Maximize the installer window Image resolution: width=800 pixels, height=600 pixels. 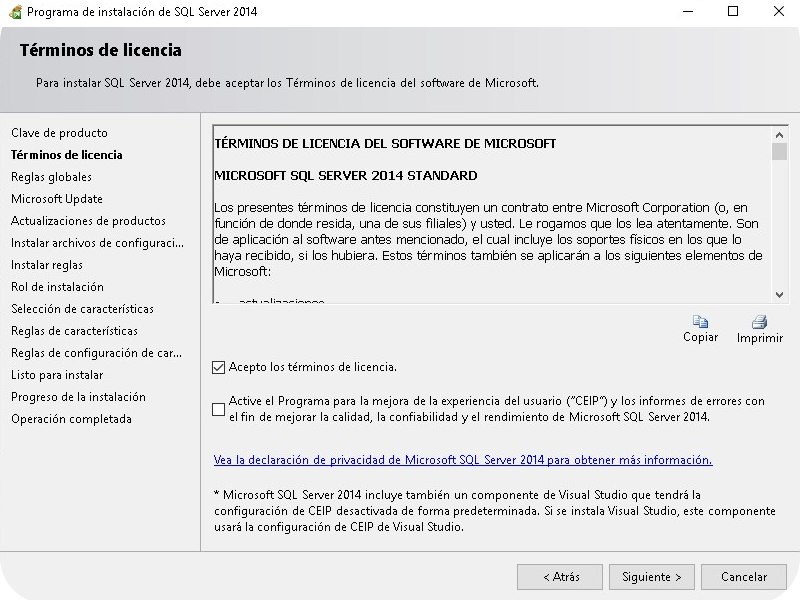[733, 12]
